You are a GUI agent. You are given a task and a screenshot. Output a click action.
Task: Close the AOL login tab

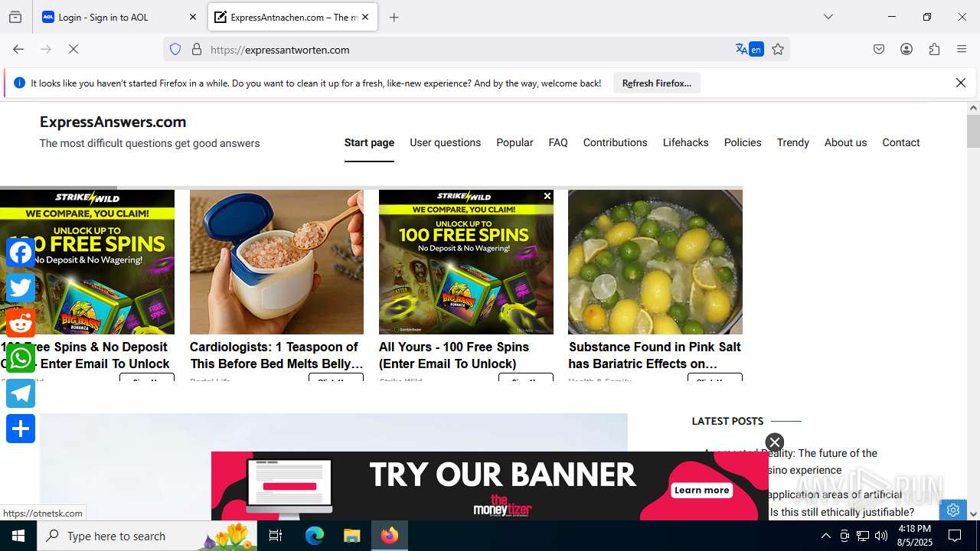(x=192, y=17)
